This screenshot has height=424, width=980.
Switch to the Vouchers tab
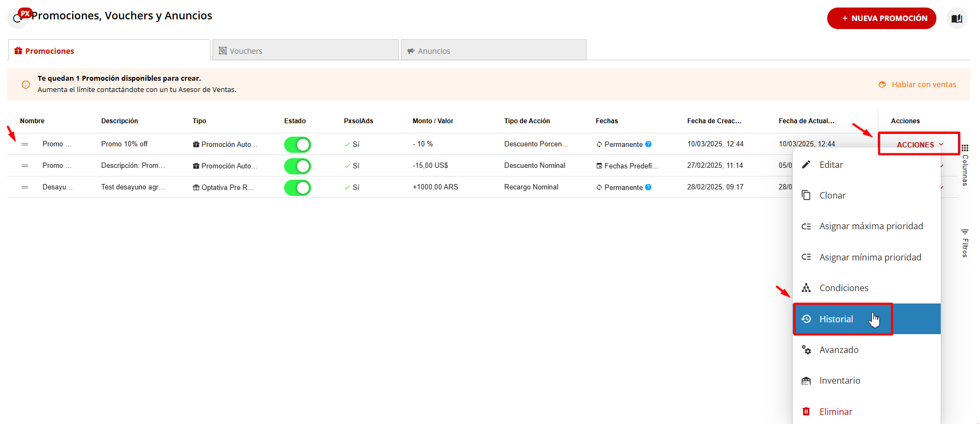point(305,51)
